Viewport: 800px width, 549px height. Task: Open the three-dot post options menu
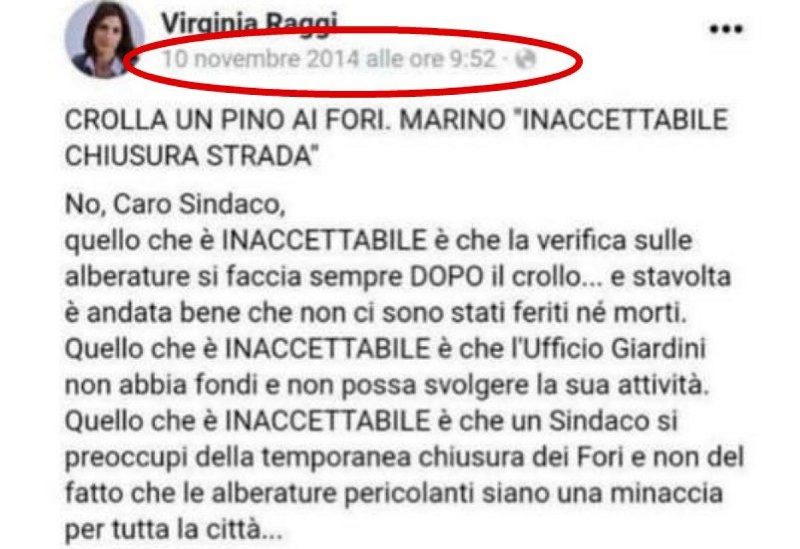[726, 29]
